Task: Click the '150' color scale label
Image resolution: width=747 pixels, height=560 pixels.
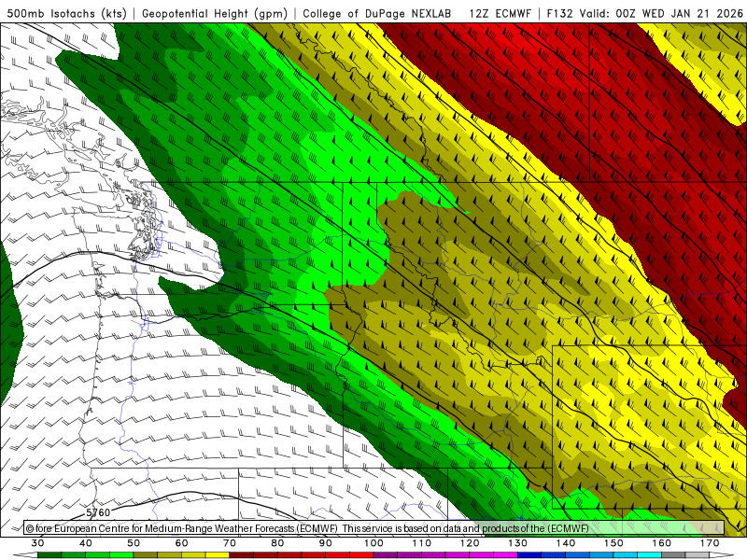Action: pyautogui.click(x=614, y=543)
